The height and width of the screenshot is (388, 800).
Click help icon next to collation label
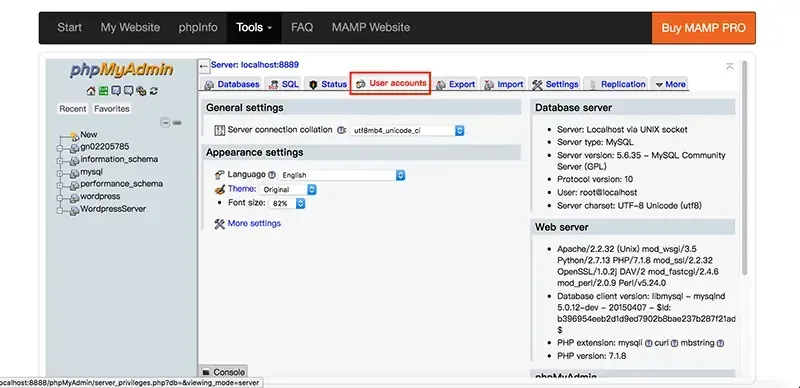pyautogui.click(x=341, y=130)
